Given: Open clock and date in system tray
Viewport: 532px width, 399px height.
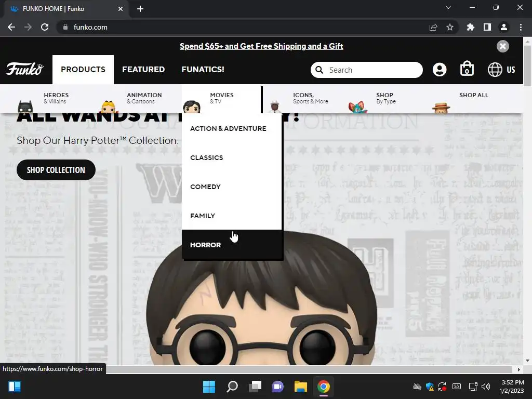Looking at the screenshot, I should coord(512,387).
